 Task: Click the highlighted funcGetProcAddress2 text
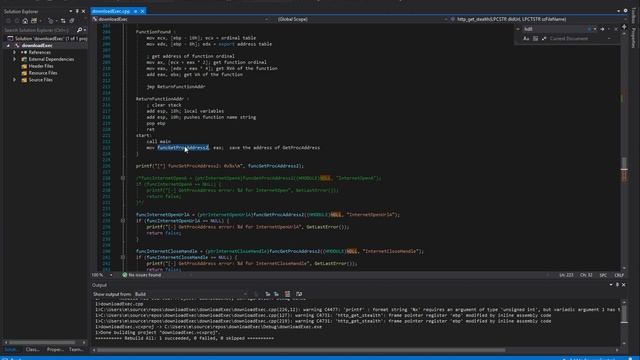(x=183, y=148)
